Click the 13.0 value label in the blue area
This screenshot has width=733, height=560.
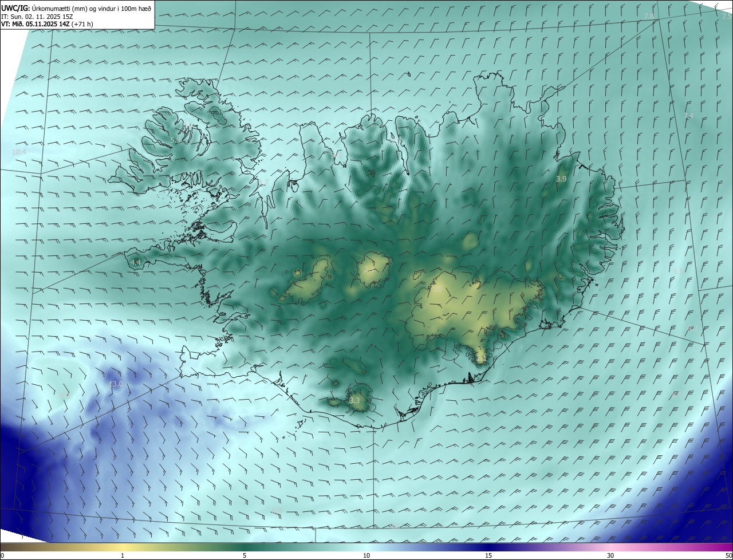(116, 384)
